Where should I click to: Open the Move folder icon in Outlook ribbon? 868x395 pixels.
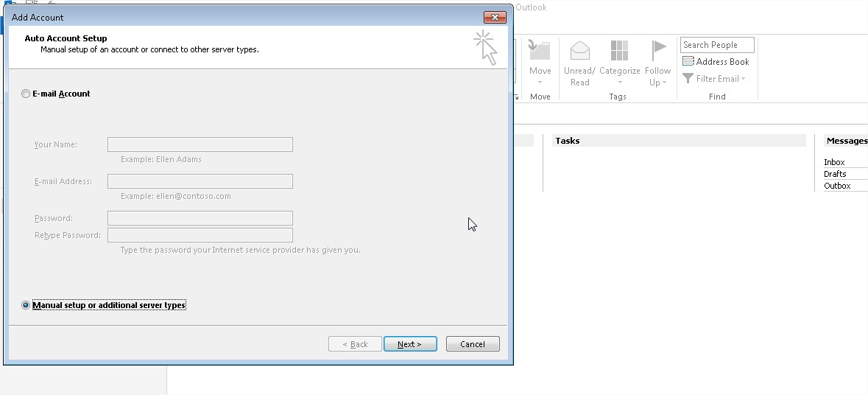pos(540,50)
